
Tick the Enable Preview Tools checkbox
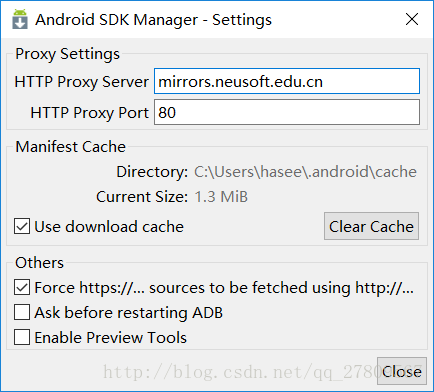pos(22,337)
